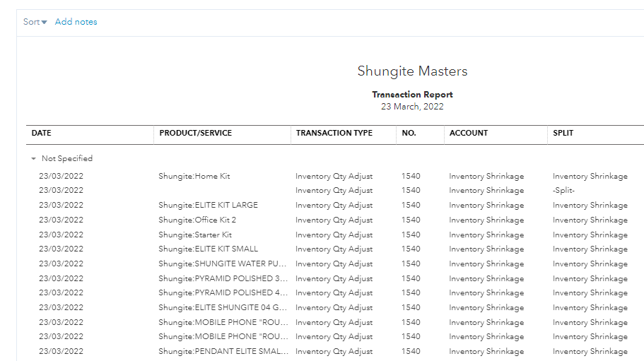Click the Add notes link
This screenshot has height=361, width=644.
tap(76, 22)
